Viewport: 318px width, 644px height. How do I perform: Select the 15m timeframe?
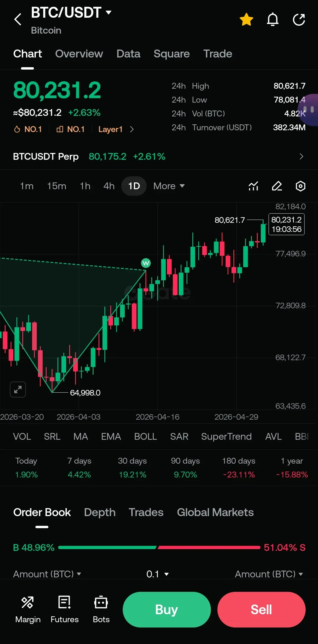[x=57, y=186]
